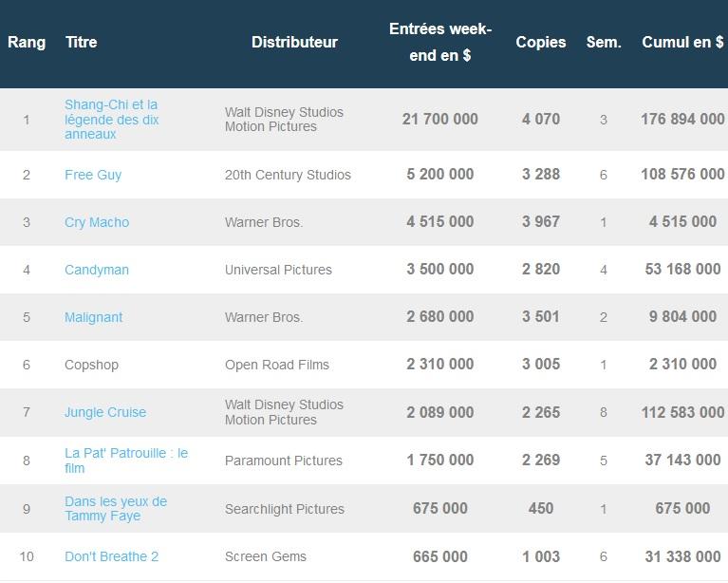Click the Distributeur column header

294,43
